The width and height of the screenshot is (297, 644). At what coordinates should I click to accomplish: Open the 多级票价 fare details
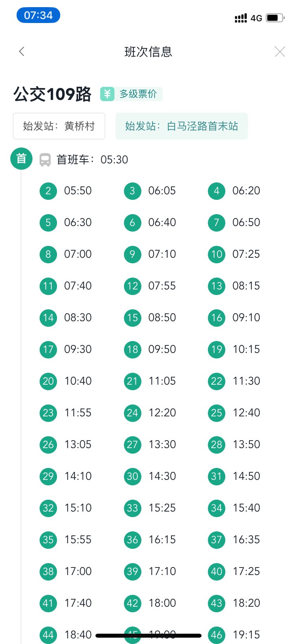tap(138, 94)
